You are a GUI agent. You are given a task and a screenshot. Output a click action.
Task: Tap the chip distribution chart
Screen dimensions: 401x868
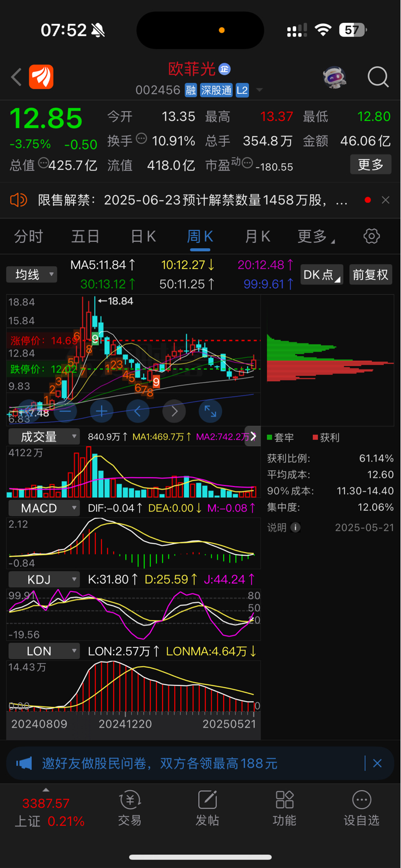coord(330,361)
